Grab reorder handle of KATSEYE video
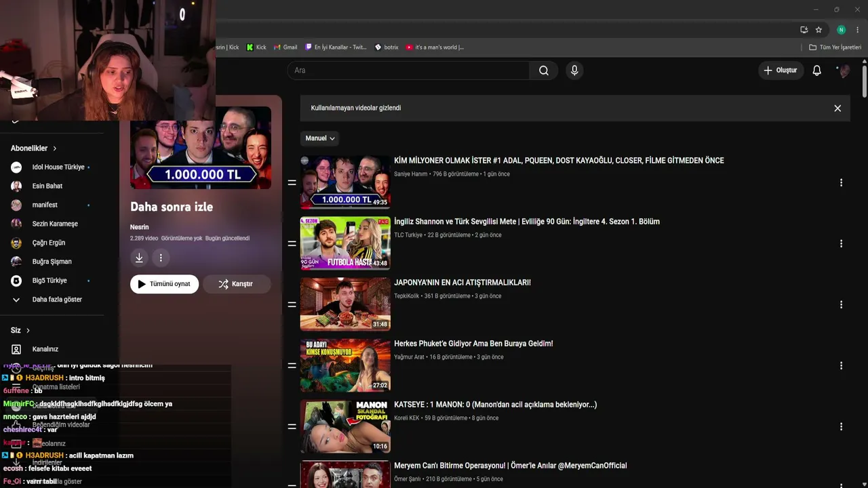The height and width of the screenshot is (488, 868). point(292,426)
